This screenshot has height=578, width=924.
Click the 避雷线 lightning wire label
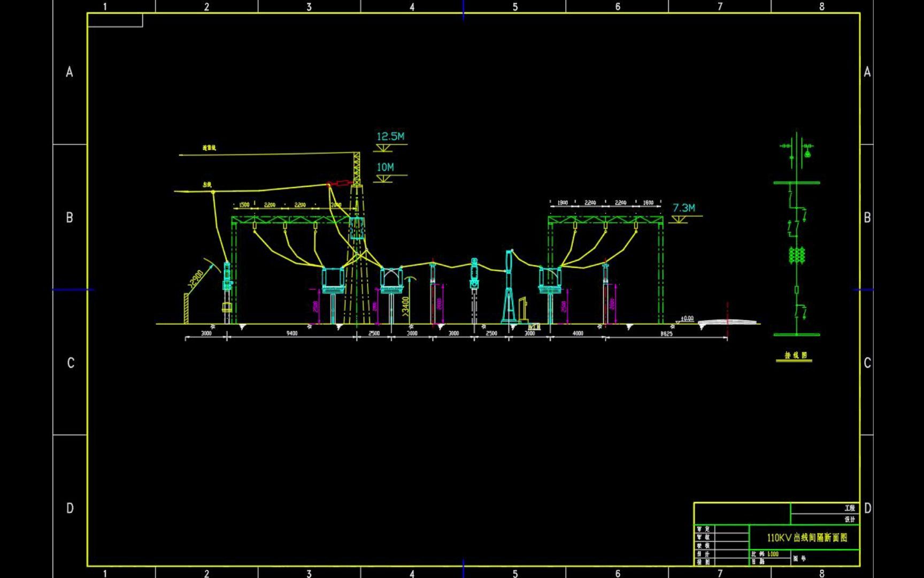pyautogui.click(x=209, y=148)
